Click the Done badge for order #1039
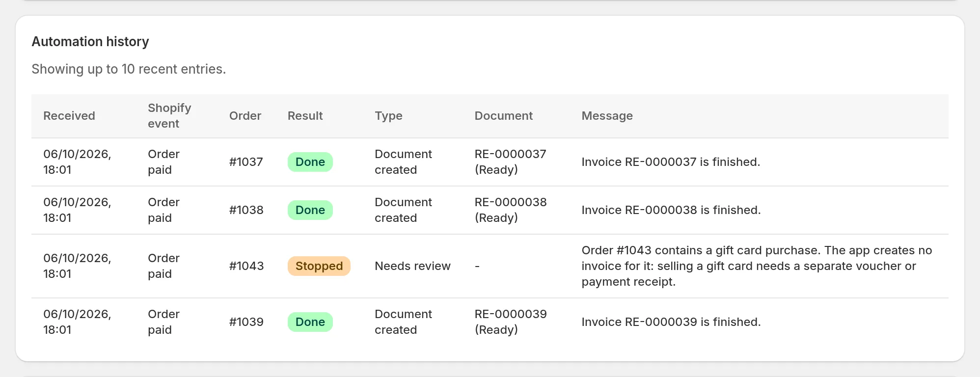The width and height of the screenshot is (980, 377). coord(310,322)
